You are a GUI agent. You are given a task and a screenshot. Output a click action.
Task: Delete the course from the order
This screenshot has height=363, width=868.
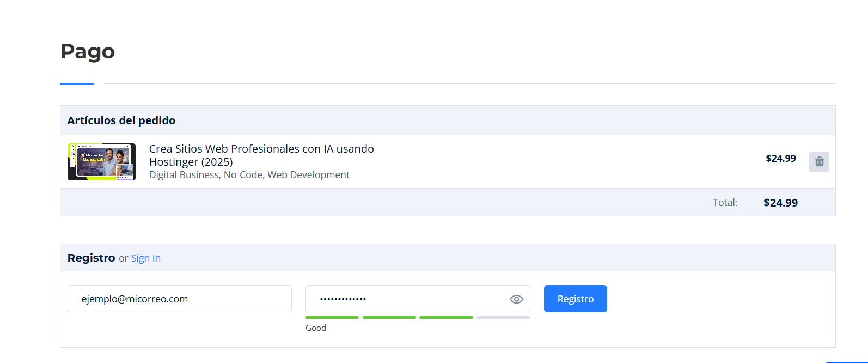pyautogui.click(x=819, y=161)
